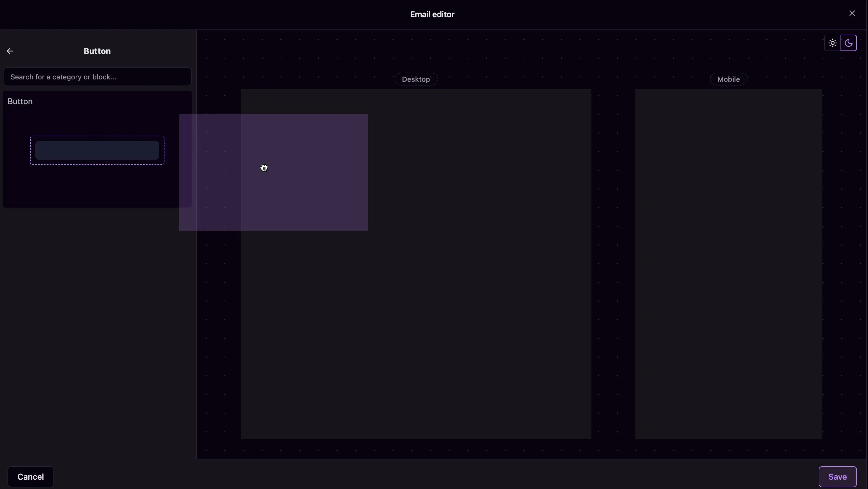Switch to light mode sun icon
Screen dimensions: 868x489
tap(832, 43)
